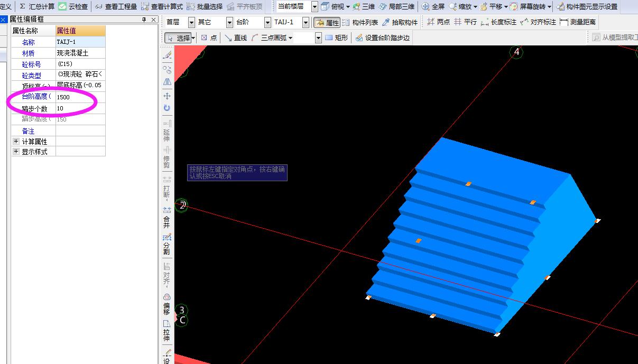638x364 pixels.
Task: Click 修剪 trim tool
Action: [x=167, y=158]
